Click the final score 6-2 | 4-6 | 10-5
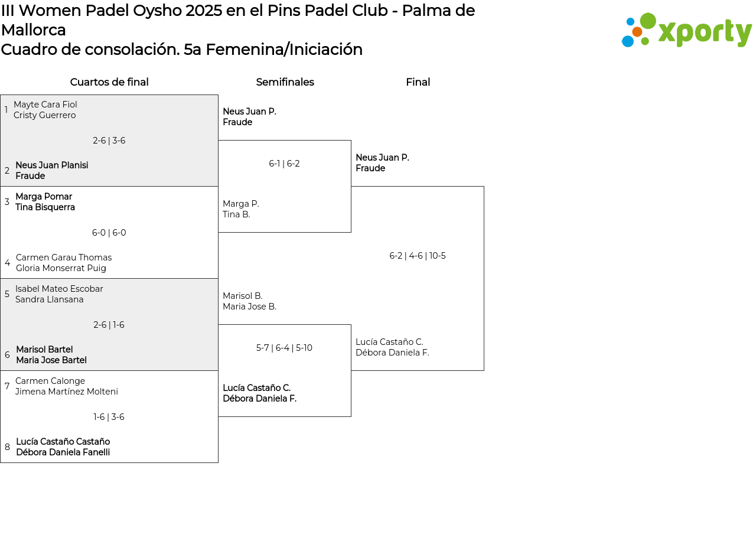Viewport: 756px width, 541px height. [418, 256]
